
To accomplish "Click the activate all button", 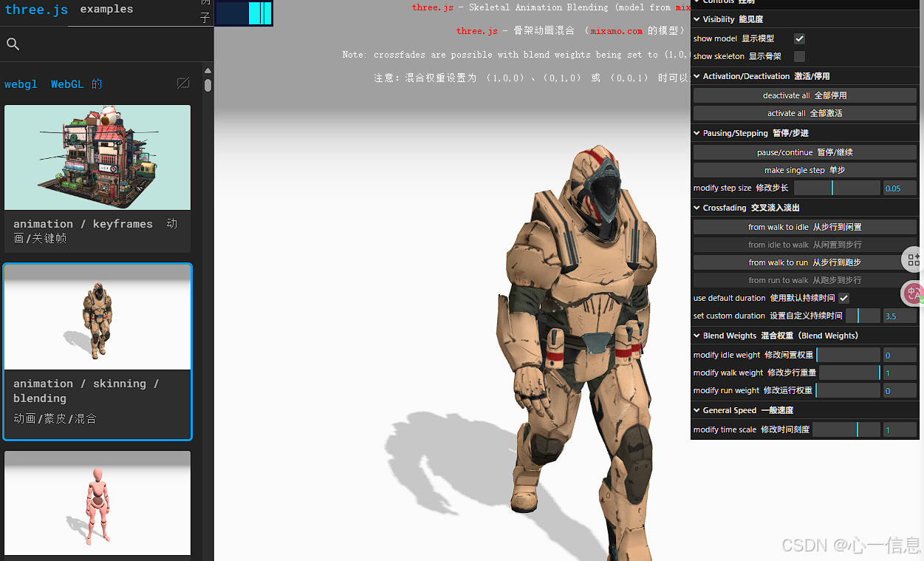I will (804, 113).
